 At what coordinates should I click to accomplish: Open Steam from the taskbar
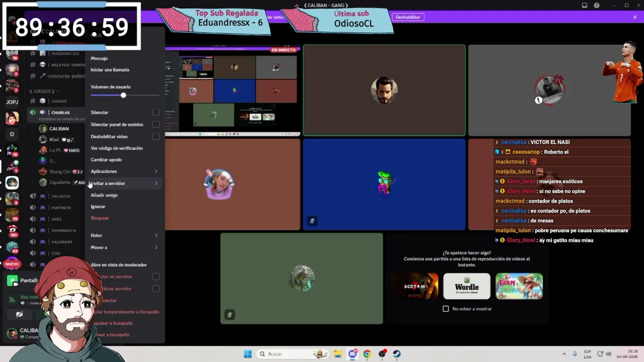pos(396,354)
